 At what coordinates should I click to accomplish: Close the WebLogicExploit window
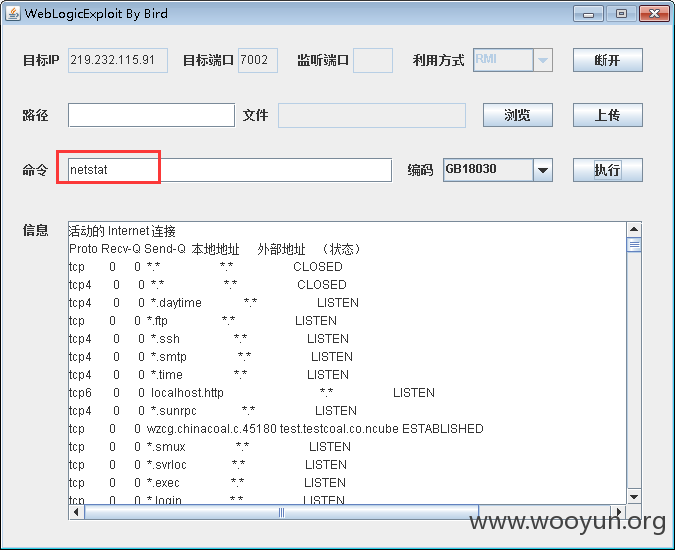click(654, 14)
